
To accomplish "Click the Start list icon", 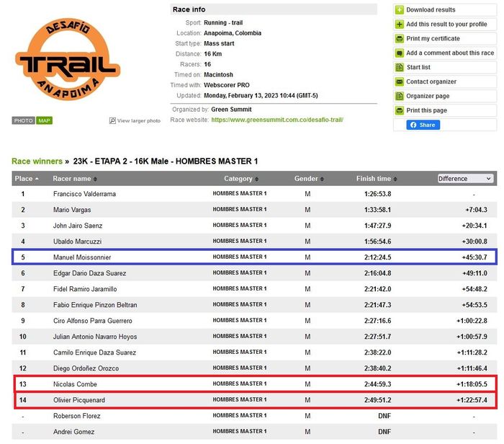I will (x=400, y=68).
